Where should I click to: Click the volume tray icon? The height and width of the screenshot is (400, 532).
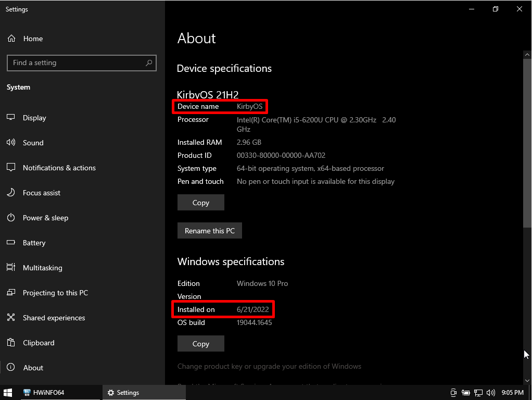coord(490,393)
